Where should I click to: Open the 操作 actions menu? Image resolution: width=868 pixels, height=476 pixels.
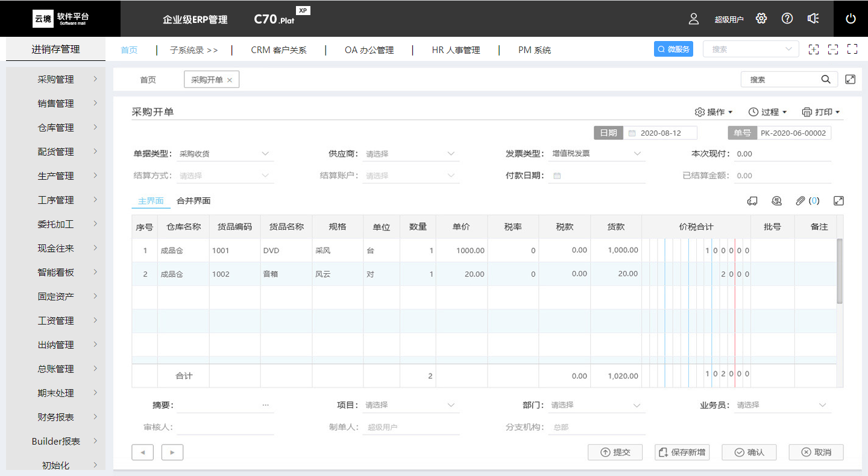click(714, 112)
